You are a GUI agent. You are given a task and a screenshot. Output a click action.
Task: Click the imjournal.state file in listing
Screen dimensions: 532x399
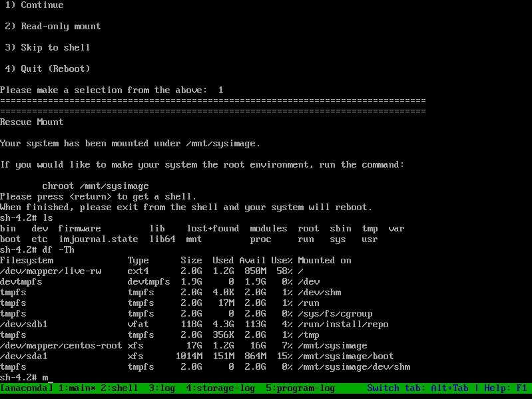click(x=99, y=239)
